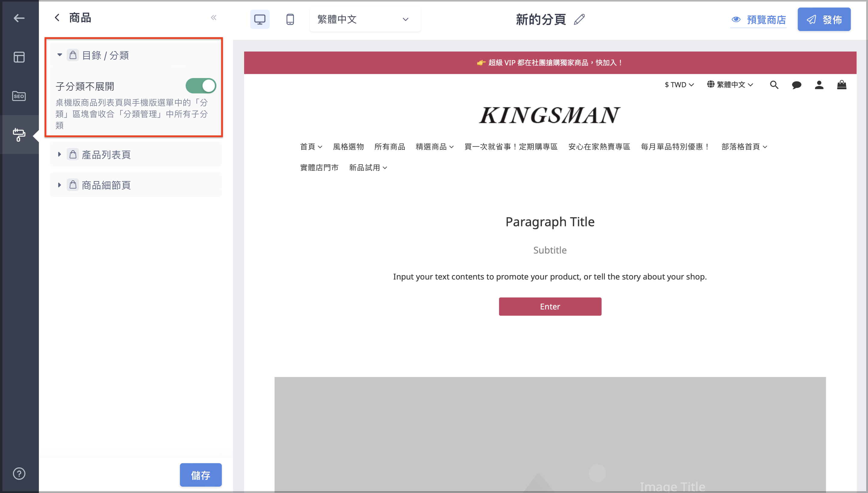Open the 繁體中文 editor language dropdown

pos(365,19)
